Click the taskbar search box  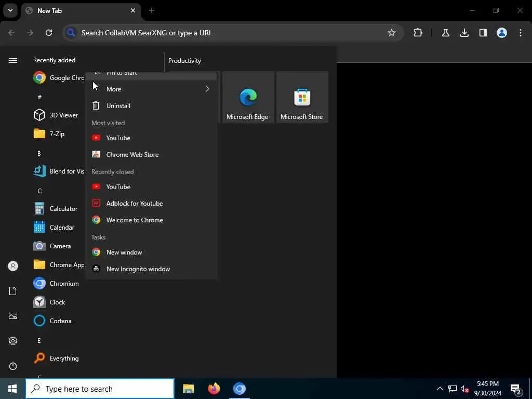click(x=100, y=389)
